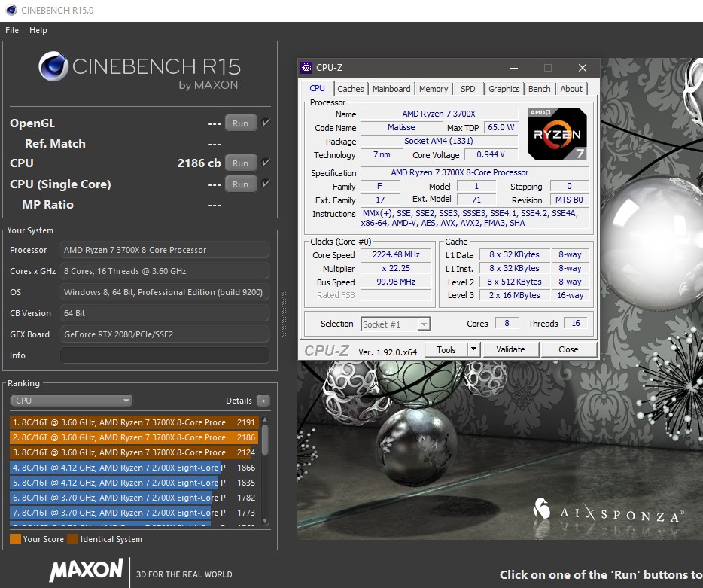Click the Identical System brown legend swatch
Screen dimensions: 703x588
(x=72, y=538)
